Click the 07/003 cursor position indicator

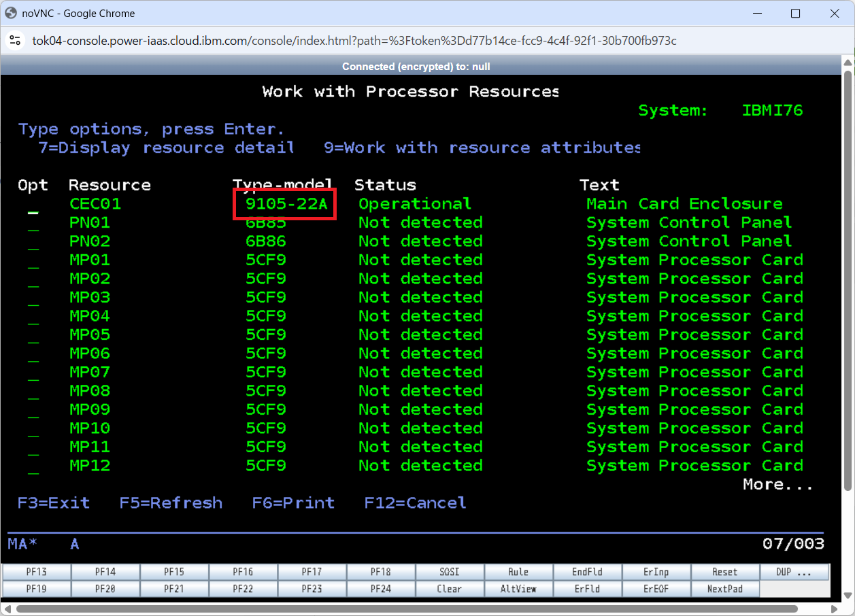tap(794, 544)
